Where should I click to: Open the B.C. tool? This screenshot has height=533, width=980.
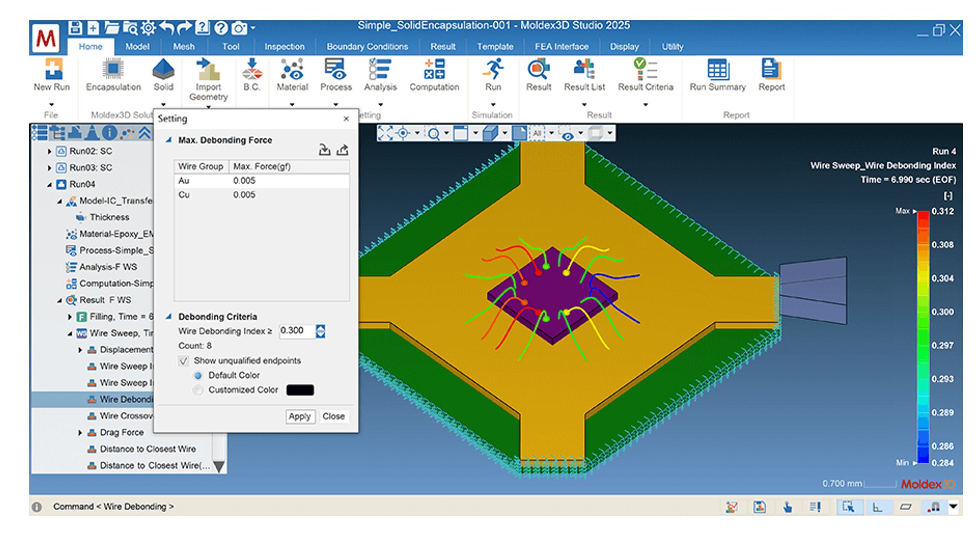[x=252, y=75]
